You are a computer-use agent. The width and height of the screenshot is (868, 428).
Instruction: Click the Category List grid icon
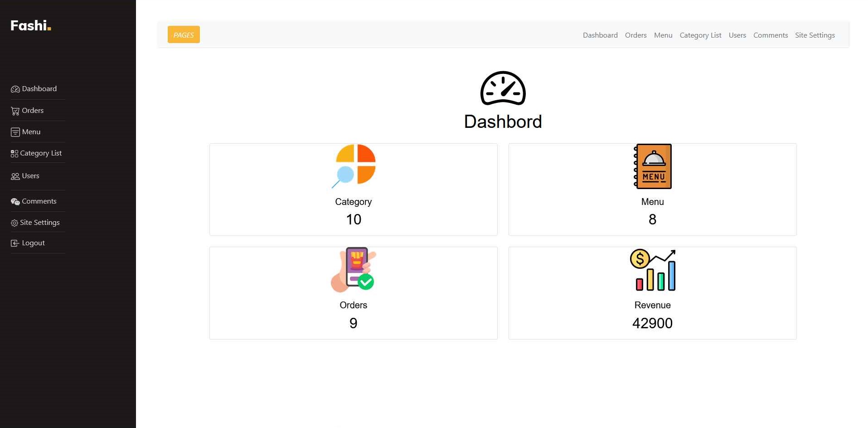click(14, 154)
